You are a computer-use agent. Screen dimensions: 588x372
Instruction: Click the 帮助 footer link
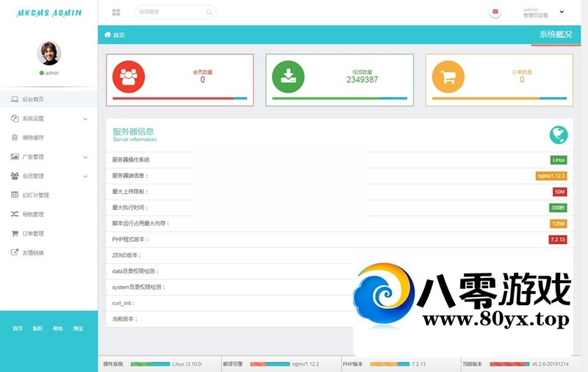click(x=58, y=328)
